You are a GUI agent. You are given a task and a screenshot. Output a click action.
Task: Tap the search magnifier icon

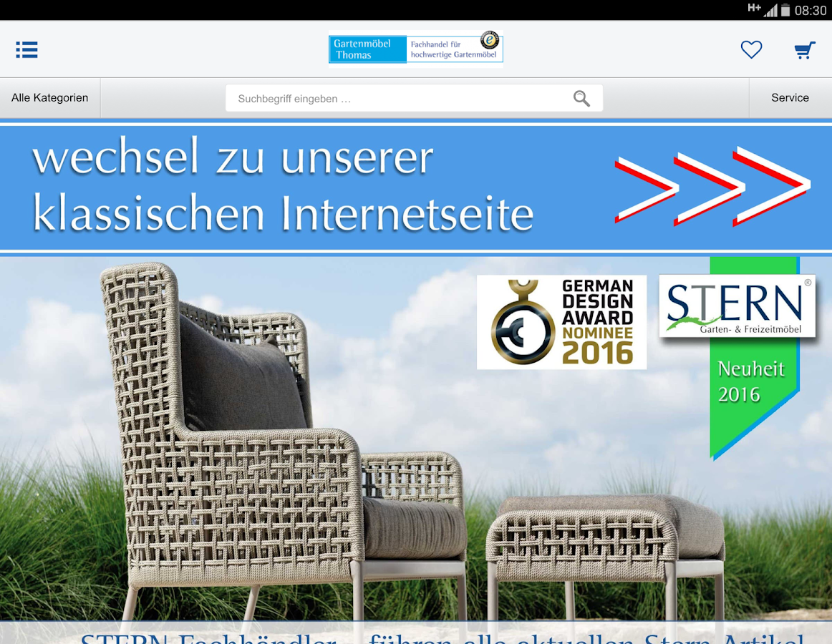pos(581,98)
